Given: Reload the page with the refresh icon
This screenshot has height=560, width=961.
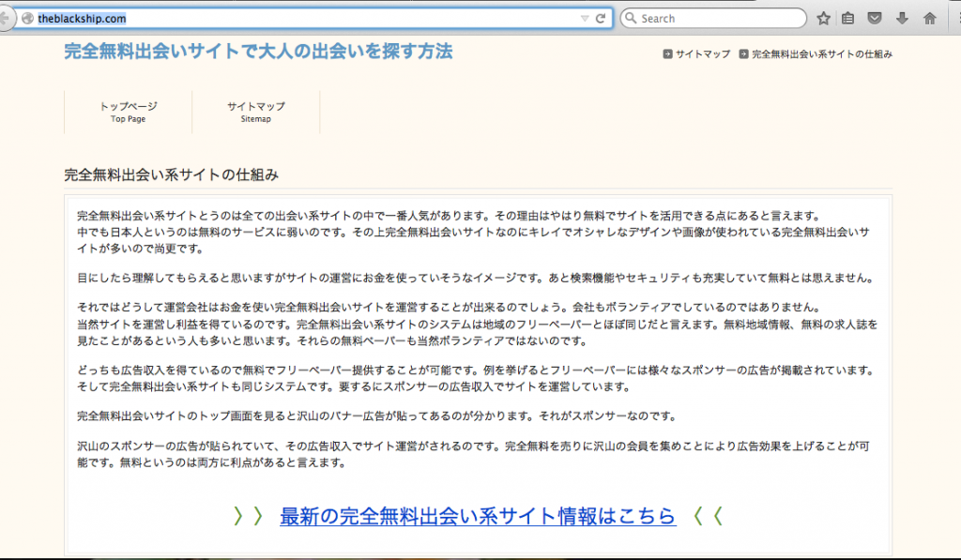Looking at the screenshot, I should pos(601,19).
